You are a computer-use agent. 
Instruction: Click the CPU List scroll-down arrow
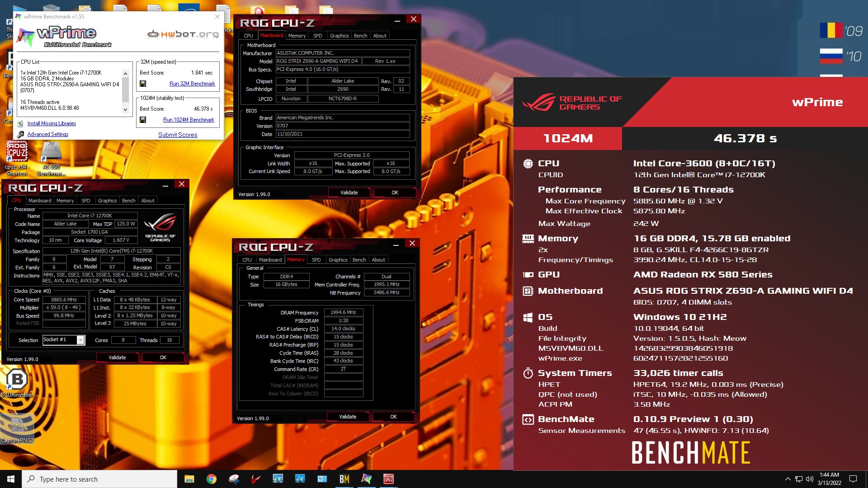(x=125, y=109)
